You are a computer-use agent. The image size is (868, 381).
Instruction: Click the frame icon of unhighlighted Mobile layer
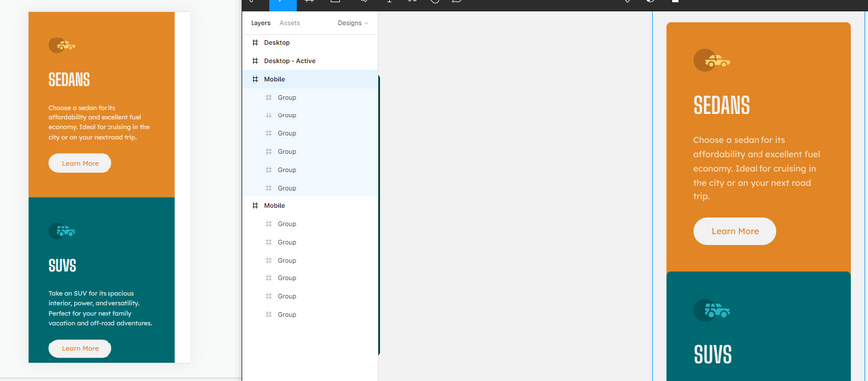255,206
